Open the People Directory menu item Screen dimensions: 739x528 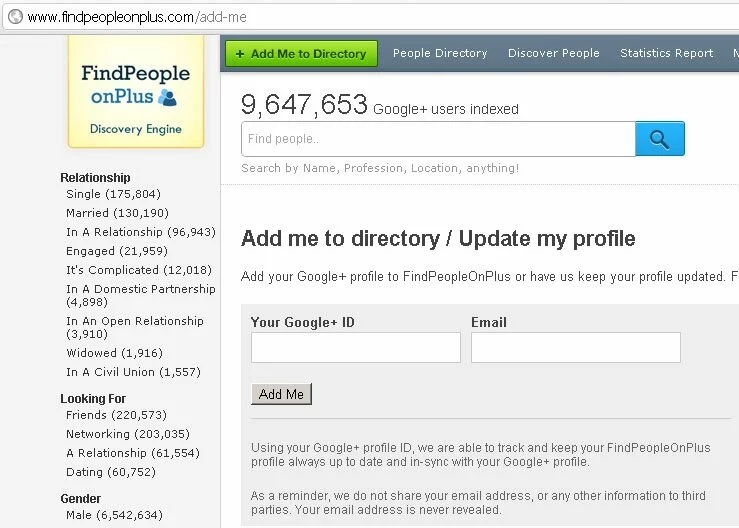(x=440, y=53)
